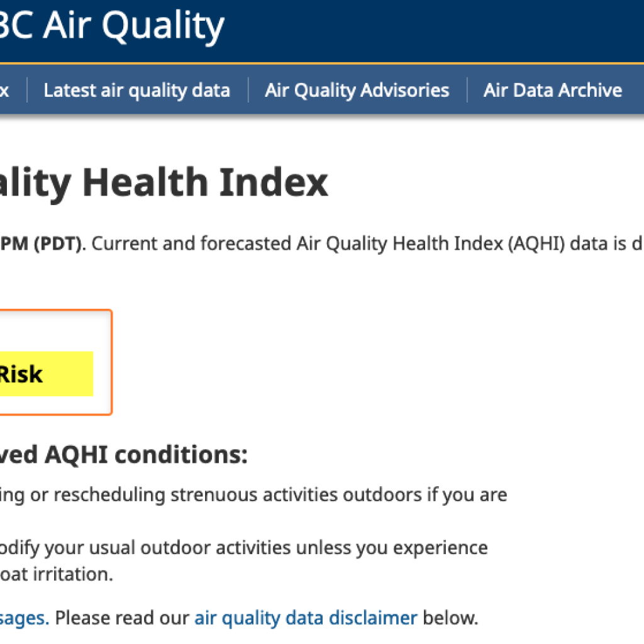Select the cut-off nav item ending in "x"
This screenshot has height=644, width=644.
(5, 91)
